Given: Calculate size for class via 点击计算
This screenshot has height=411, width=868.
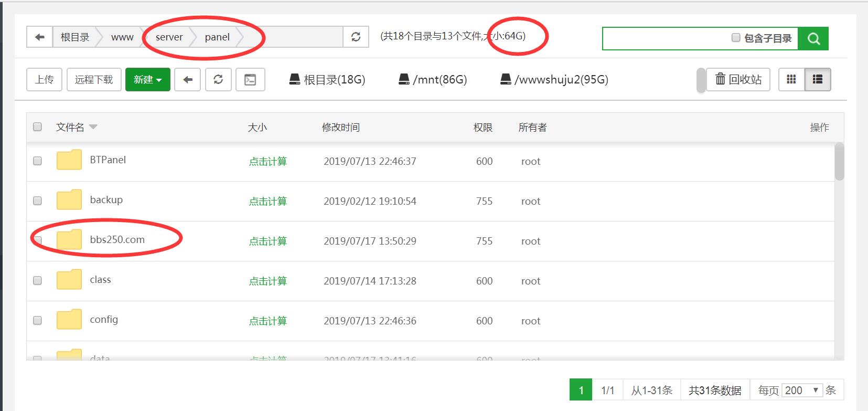Looking at the screenshot, I should (x=268, y=281).
